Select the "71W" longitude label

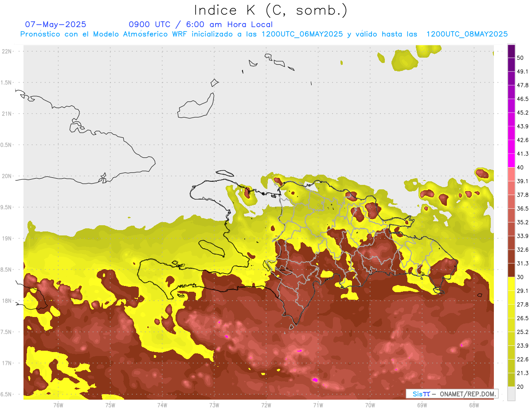pos(318,405)
